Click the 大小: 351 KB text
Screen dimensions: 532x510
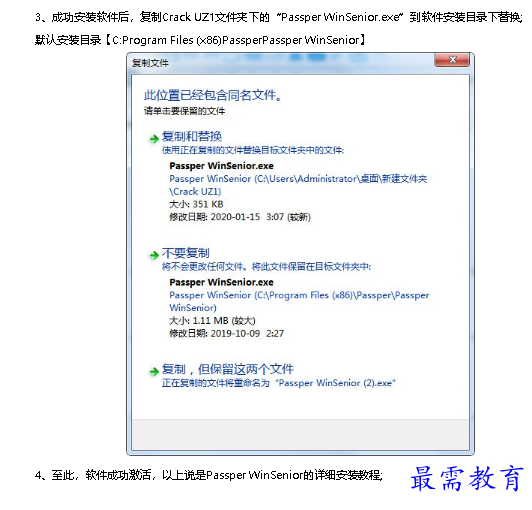coord(196,204)
